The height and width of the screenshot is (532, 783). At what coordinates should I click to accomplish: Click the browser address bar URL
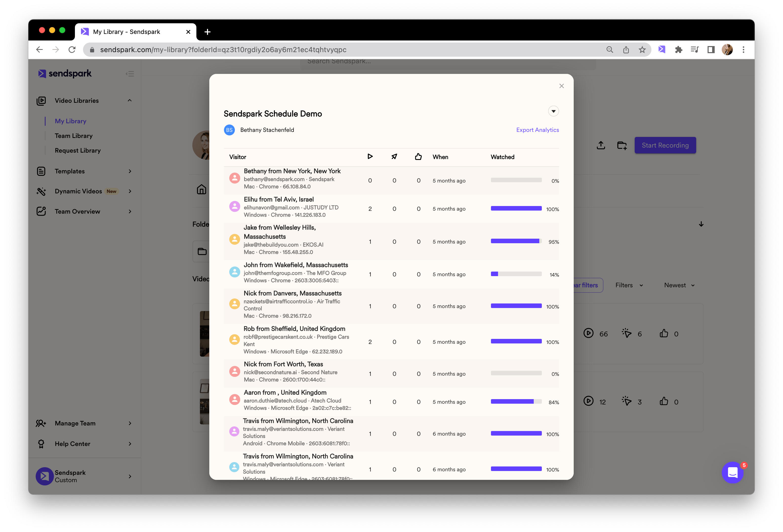pyautogui.click(x=223, y=50)
